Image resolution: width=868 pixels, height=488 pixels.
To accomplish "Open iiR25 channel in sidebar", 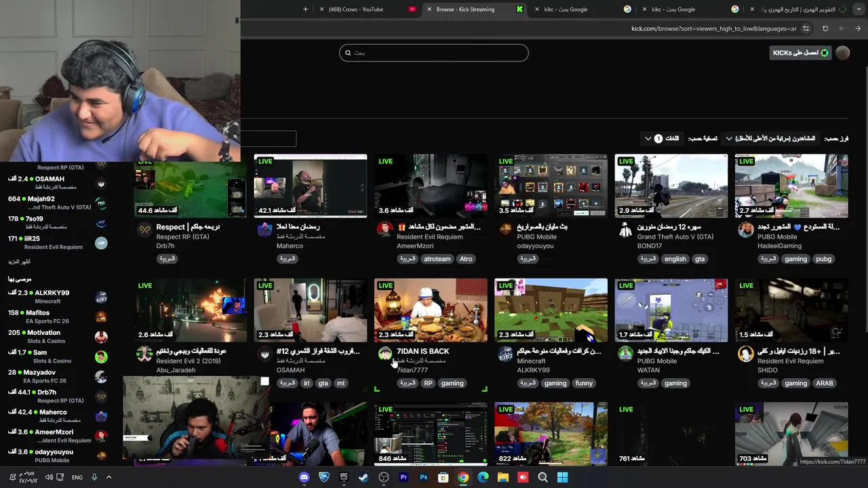I will (57, 243).
